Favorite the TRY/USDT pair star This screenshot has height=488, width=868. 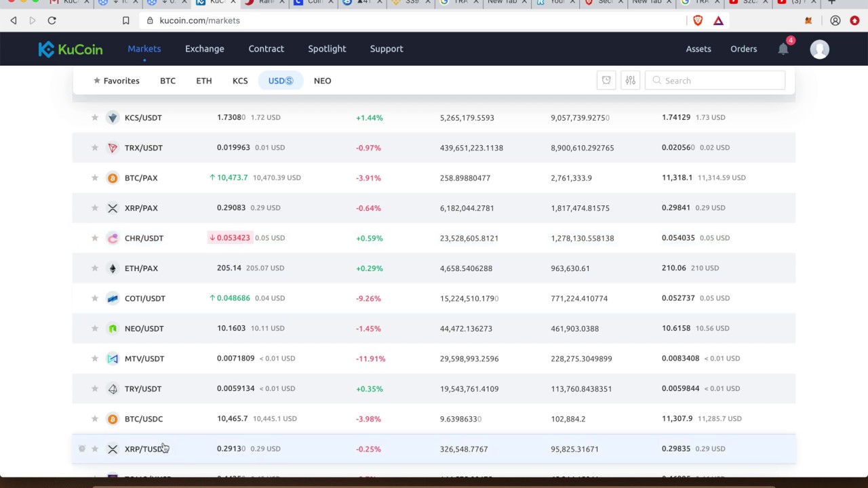(95, 388)
